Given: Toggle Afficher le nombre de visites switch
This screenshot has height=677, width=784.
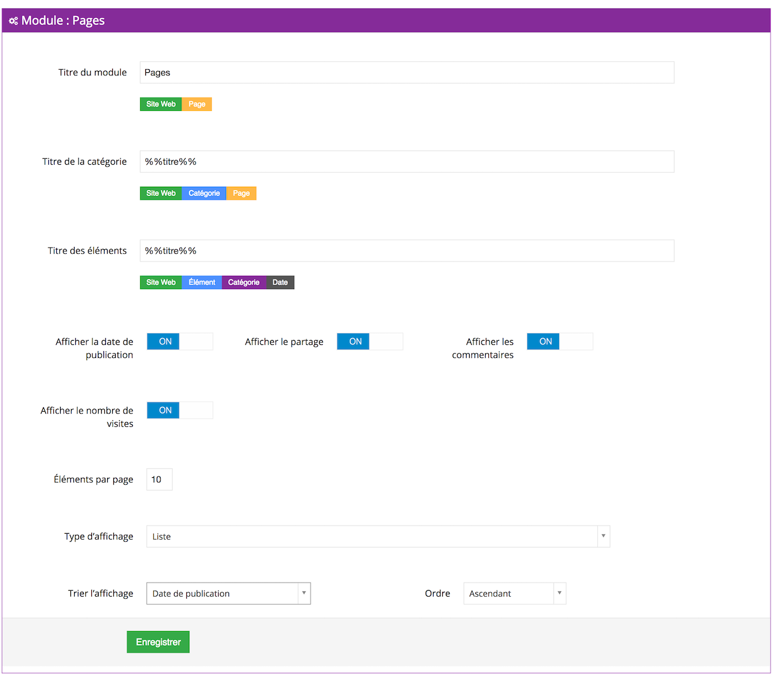Looking at the screenshot, I should [x=180, y=410].
